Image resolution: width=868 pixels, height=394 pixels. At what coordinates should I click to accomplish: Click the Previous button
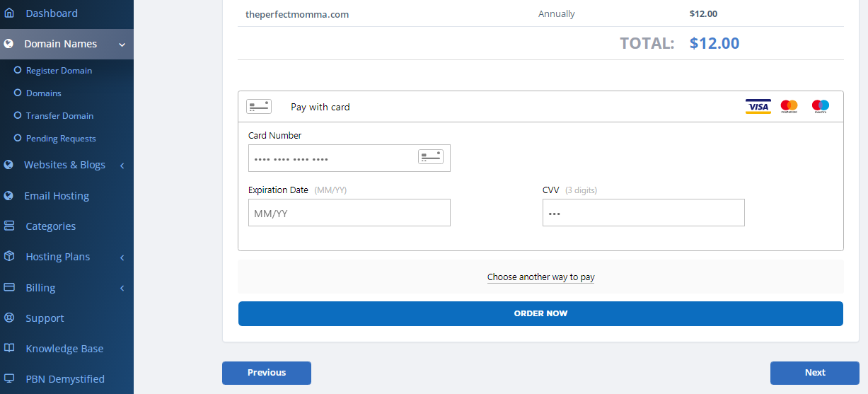(x=267, y=373)
